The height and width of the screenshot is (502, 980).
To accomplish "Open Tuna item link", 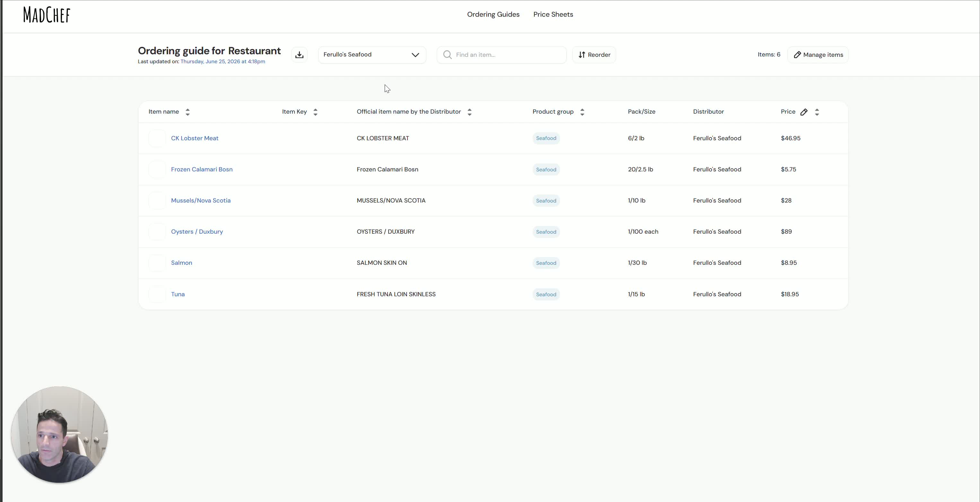I will tap(178, 294).
